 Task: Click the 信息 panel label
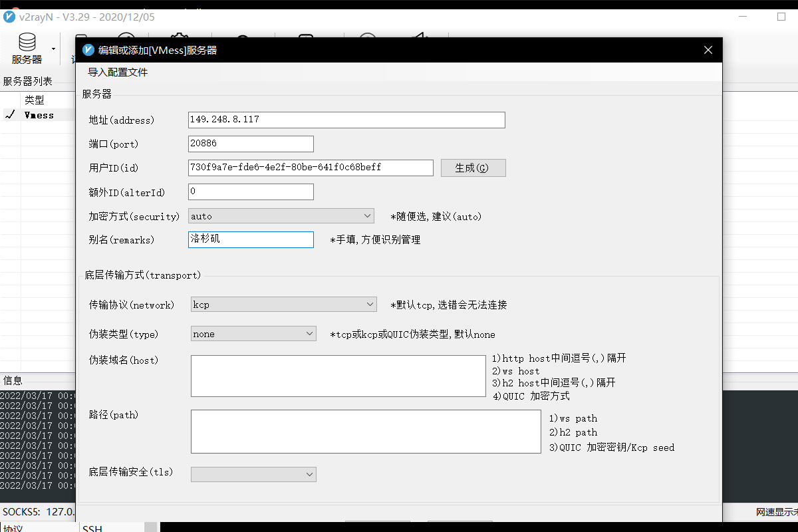click(x=13, y=381)
